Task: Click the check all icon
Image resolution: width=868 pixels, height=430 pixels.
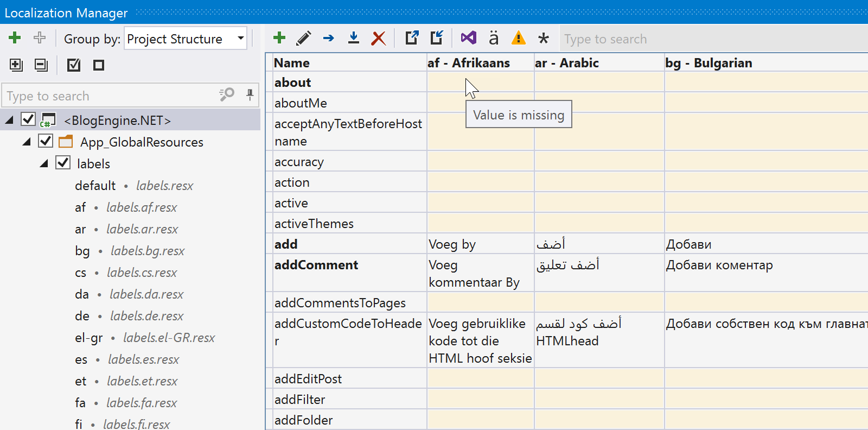Action: click(x=74, y=65)
